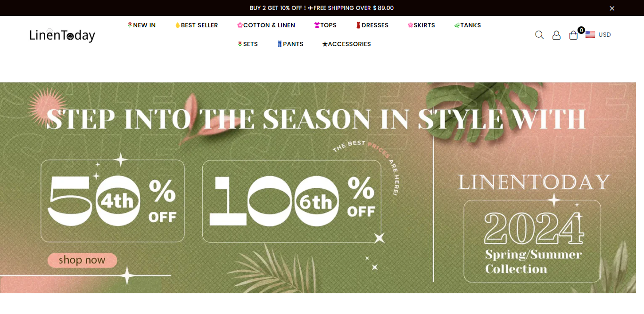
Task: Click the cart item count badge
Action: [x=581, y=30]
